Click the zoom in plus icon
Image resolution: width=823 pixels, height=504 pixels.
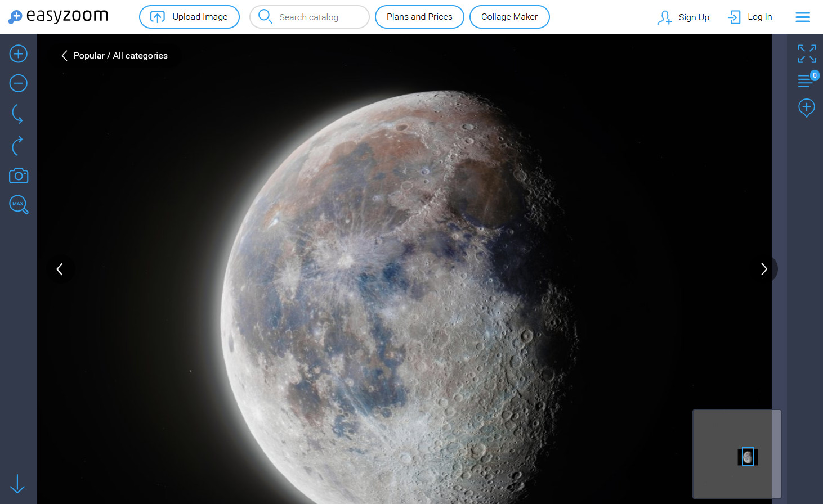[19, 54]
